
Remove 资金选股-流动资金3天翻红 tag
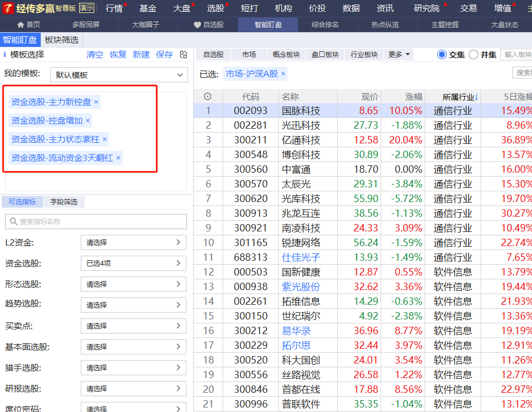click(x=118, y=157)
